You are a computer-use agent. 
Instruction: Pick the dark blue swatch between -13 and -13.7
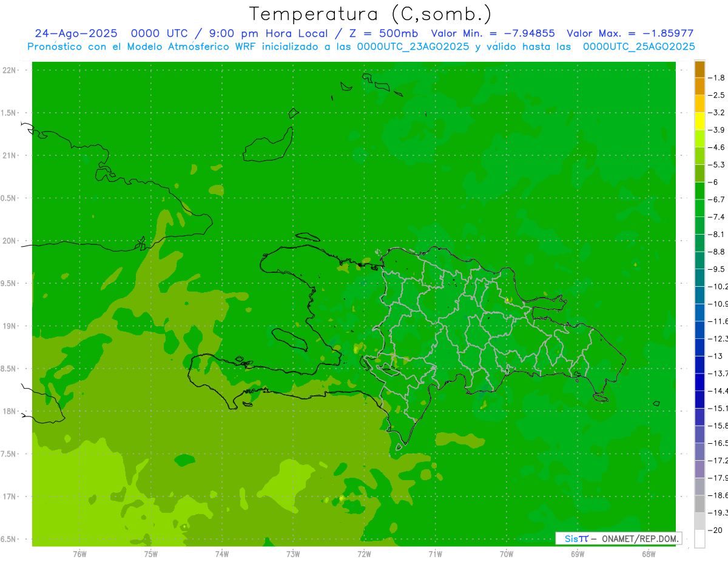tap(699, 365)
